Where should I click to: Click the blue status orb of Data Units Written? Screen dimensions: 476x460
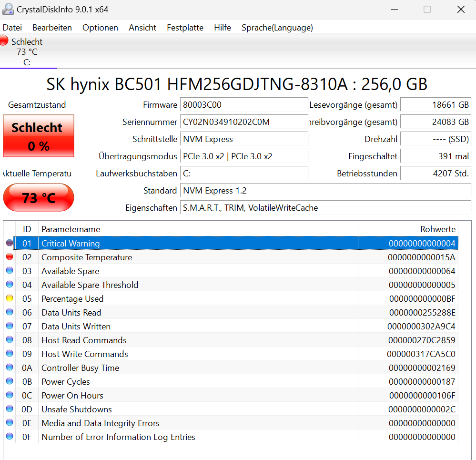click(x=10, y=326)
